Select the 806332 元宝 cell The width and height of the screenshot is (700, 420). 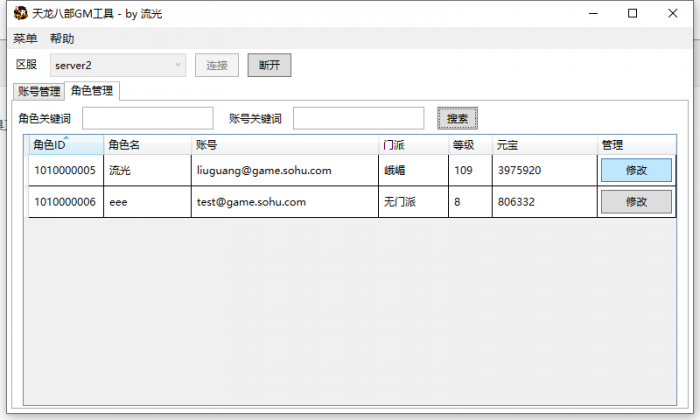pyautogui.click(x=545, y=202)
